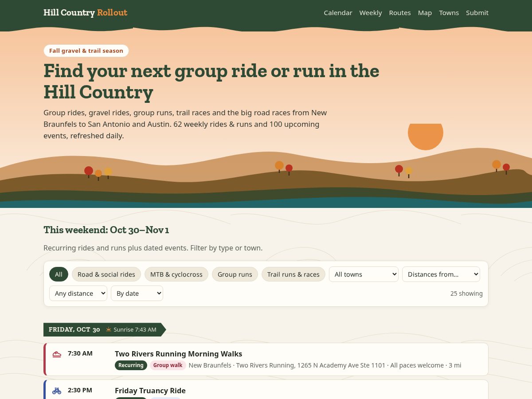Click the Sunrise 7:43 AM text
This screenshot has height=399, width=532.
pyautogui.click(x=135, y=330)
